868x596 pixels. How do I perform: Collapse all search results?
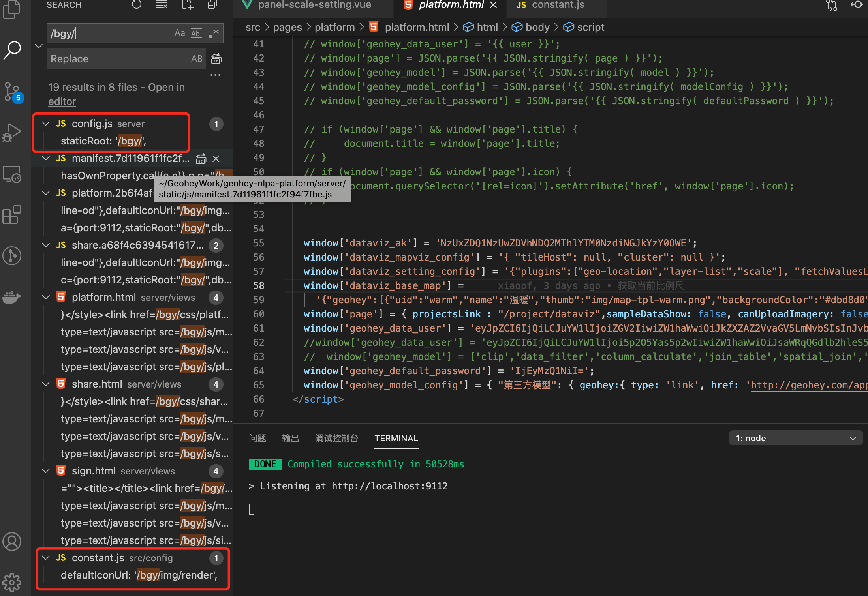pos(212,5)
